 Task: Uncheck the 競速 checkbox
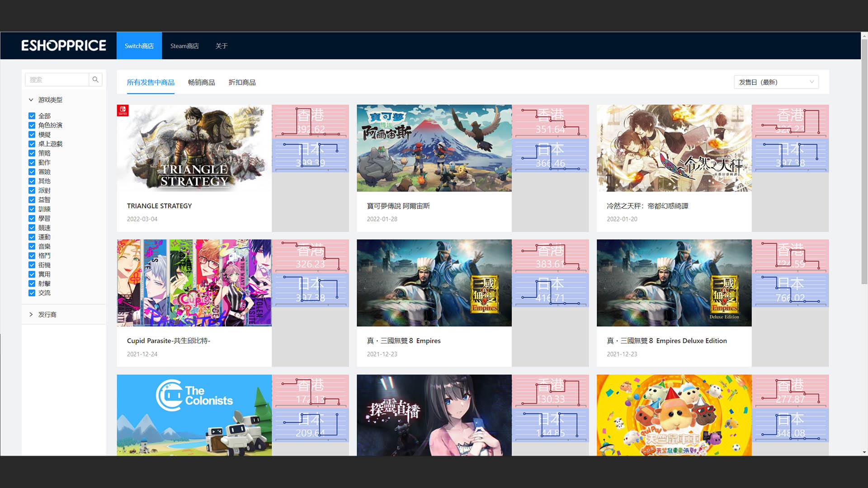(32, 228)
